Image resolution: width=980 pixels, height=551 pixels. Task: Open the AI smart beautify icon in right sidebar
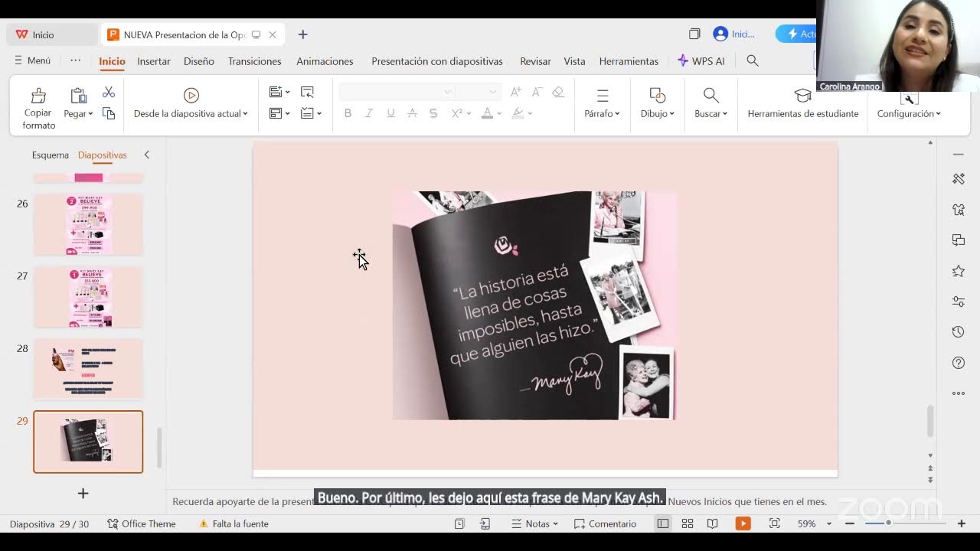959,209
